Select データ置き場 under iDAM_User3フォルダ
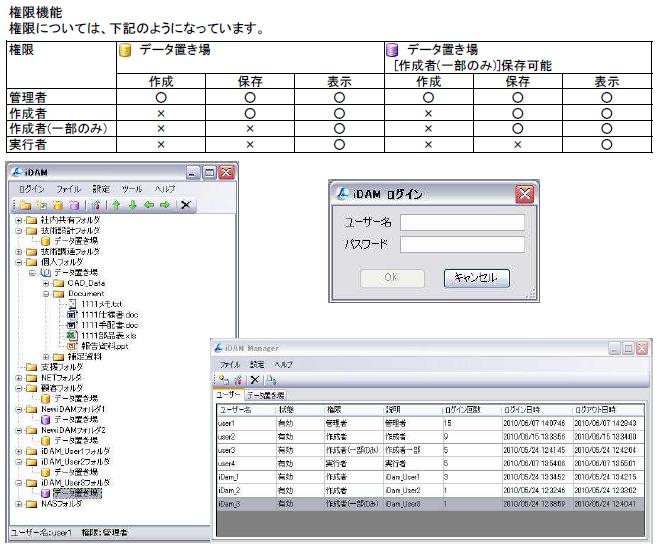657x550 pixels. click(77, 493)
